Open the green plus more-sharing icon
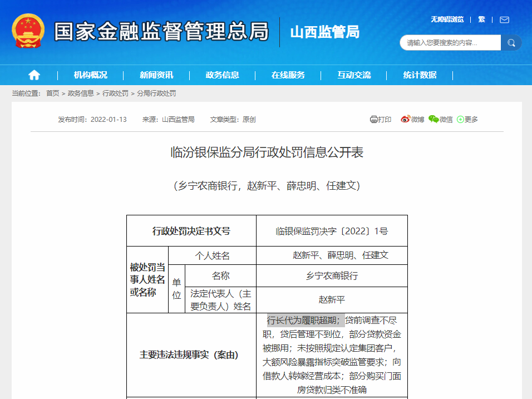Viewport: 532px width, 399px height. pos(460,120)
